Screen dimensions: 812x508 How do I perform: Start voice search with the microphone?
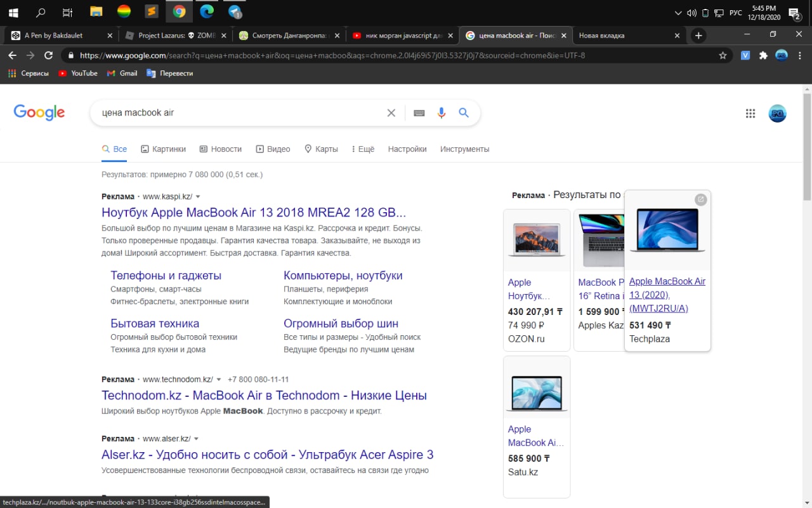pyautogui.click(x=442, y=112)
